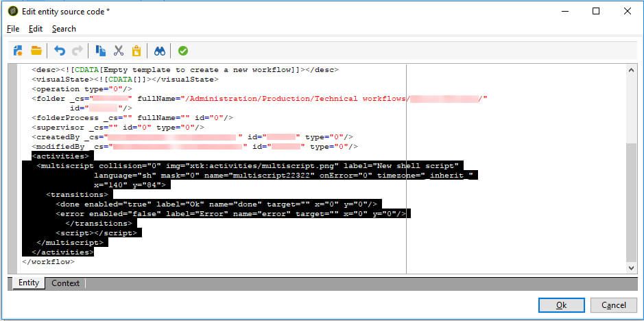
Task: Click the <transitions> opening tag
Action: pyautogui.click(x=77, y=195)
